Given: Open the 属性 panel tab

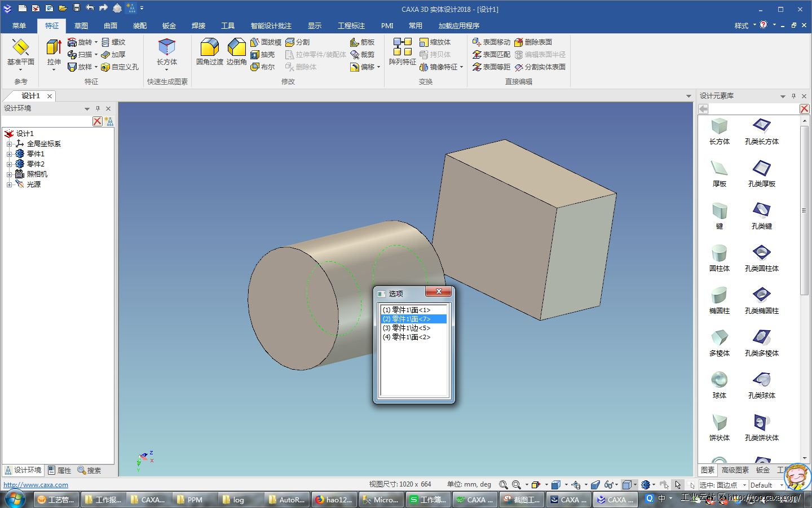Looking at the screenshot, I should (x=60, y=470).
